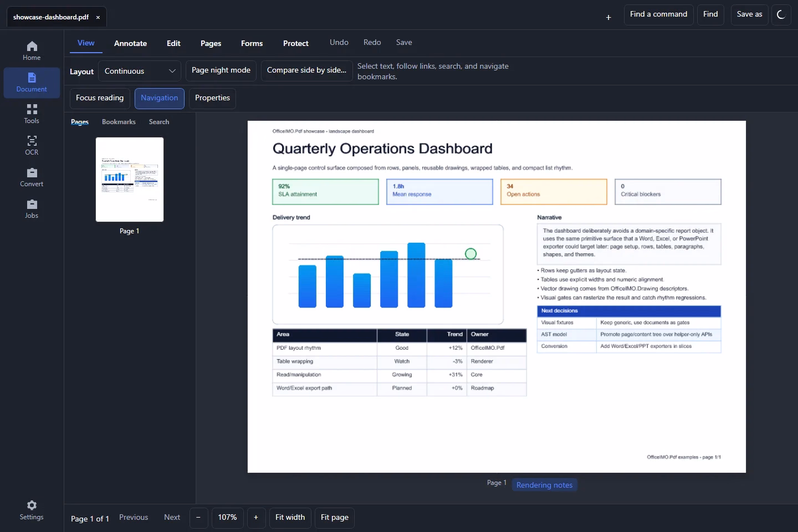Click Save as button
This screenshot has height=532, width=798.
(749, 15)
